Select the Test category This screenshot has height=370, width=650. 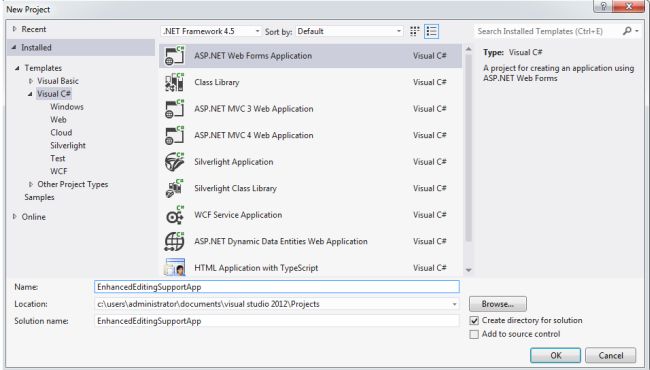click(x=58, y=158)
